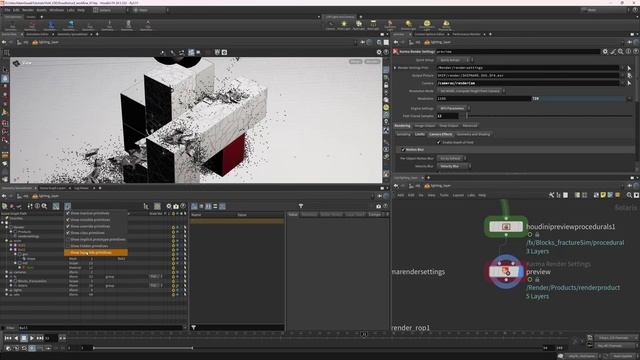Click the parameter pane gear menu icon

(x=605, y=51)
